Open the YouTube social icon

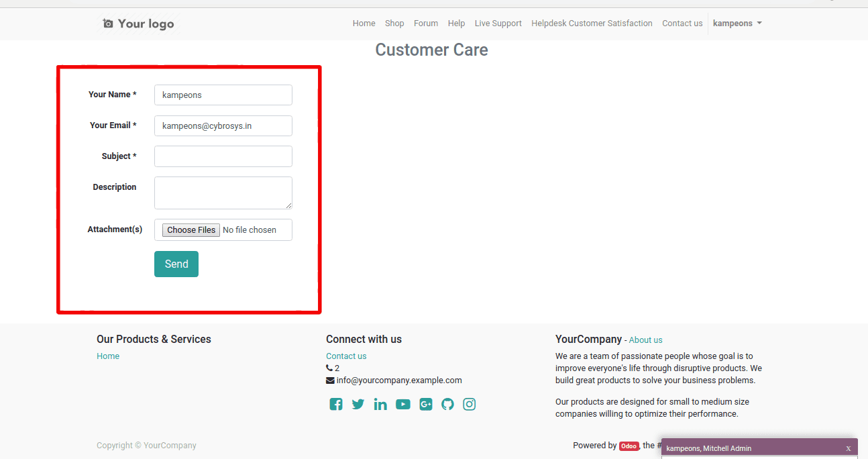coord(402,404)
